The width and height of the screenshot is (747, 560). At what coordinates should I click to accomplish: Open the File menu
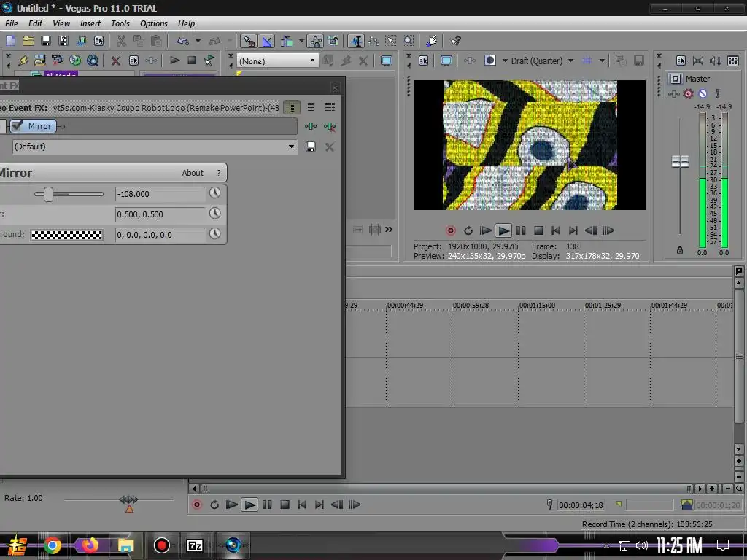(12, 23)
